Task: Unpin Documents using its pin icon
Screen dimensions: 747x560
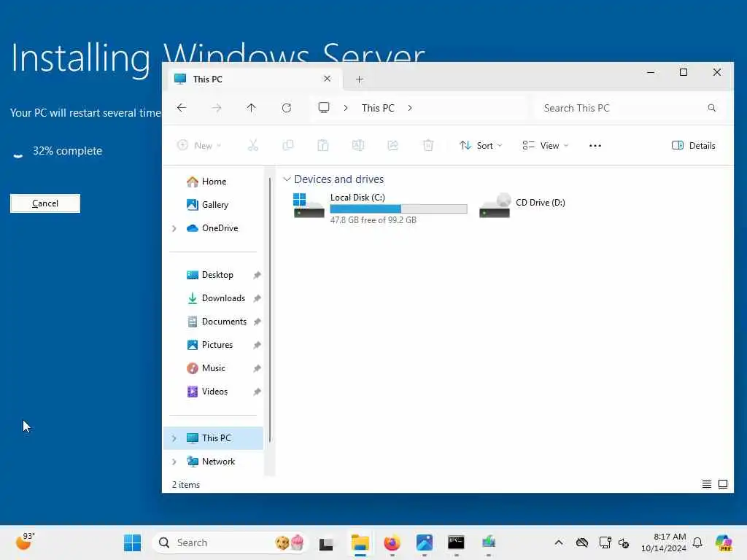Action: 257,322
